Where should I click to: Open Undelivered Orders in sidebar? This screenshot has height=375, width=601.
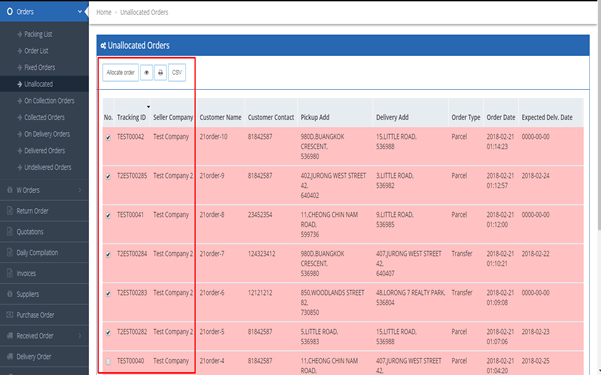[x=48, y=168]
